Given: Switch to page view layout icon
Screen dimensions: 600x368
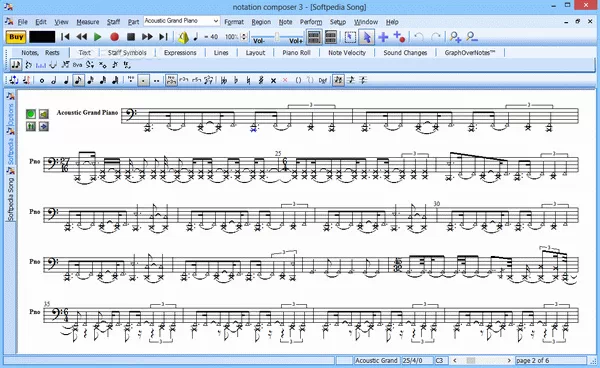Looking at the screenshot, I should [x=314, y=37].
